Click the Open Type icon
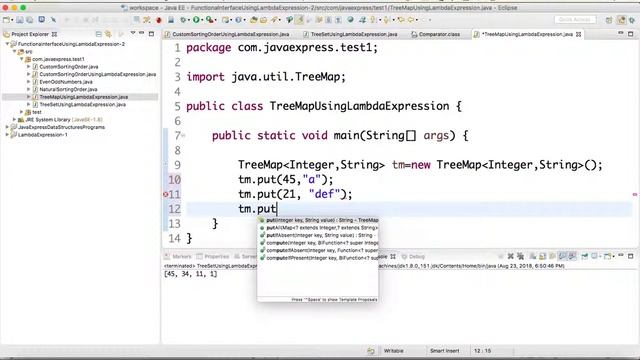 coord(253,20)
